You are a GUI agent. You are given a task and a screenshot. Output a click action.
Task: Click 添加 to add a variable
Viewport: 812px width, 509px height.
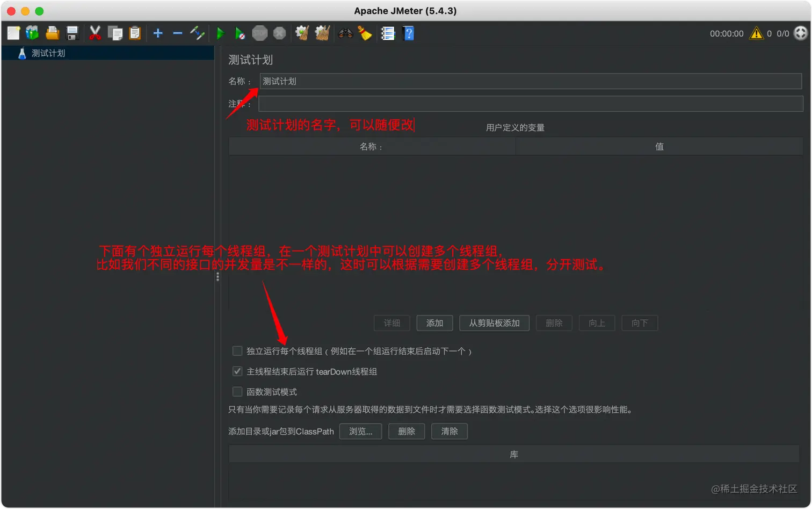point(434,323)
